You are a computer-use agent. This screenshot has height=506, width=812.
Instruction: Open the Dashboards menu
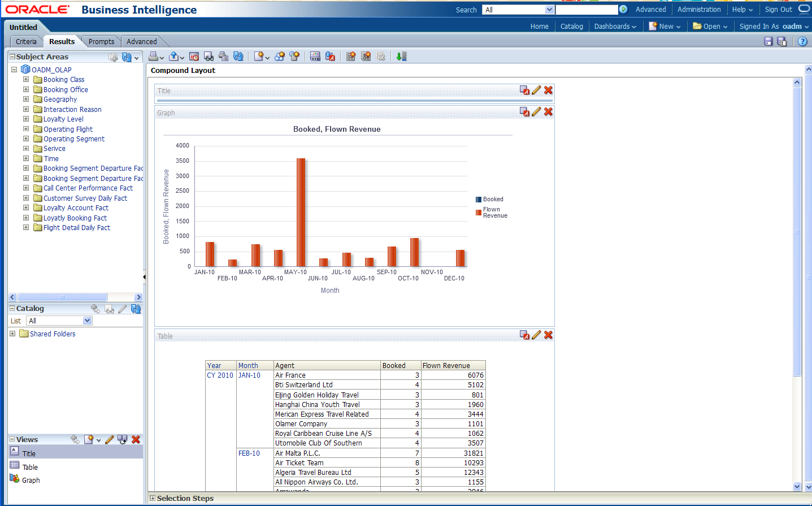[615, 27]
